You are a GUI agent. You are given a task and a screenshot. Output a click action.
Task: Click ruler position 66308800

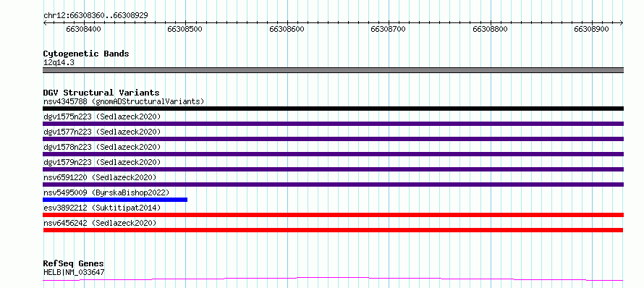[490, 29]
